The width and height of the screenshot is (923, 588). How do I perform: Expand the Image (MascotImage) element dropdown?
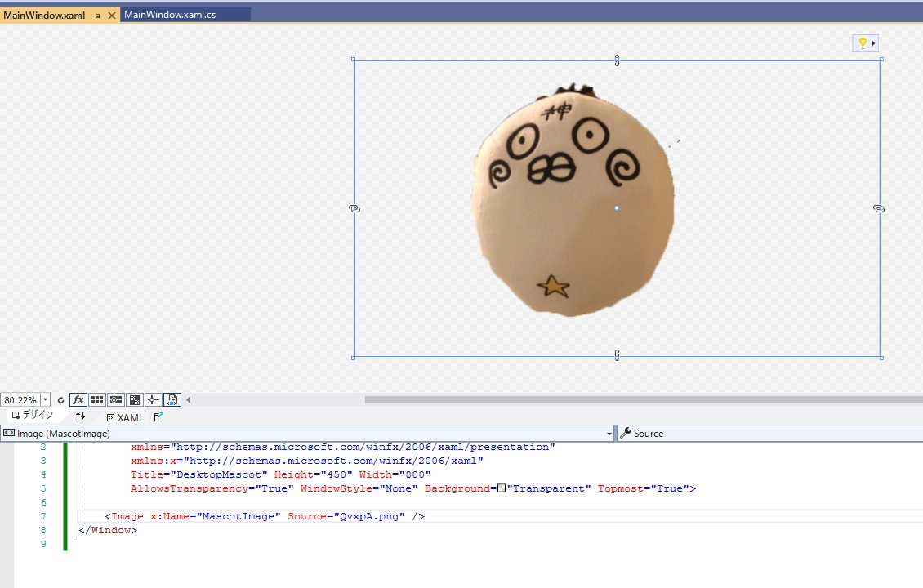click(609, 434)
